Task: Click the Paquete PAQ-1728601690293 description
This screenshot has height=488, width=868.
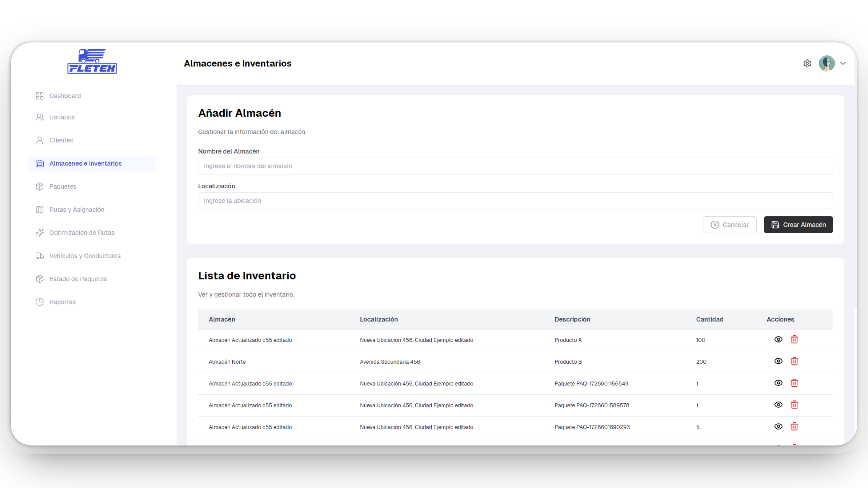Action: tap(592, 427)
